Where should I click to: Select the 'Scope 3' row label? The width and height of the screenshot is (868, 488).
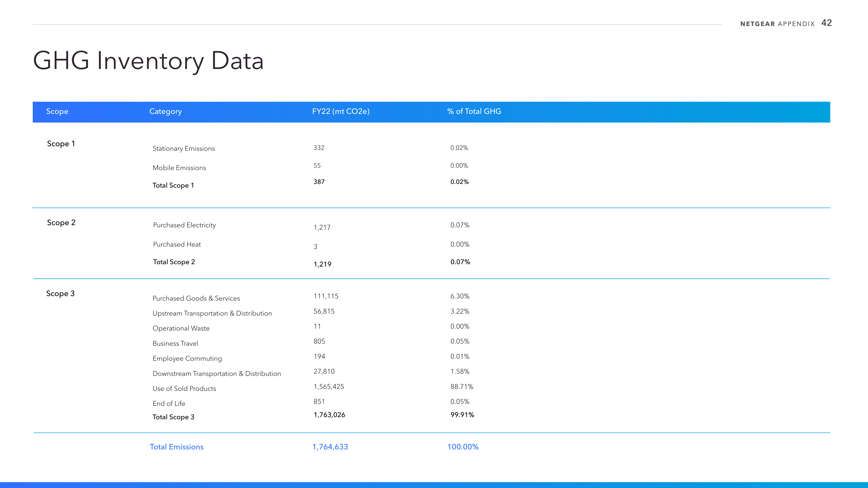point(60,294)
